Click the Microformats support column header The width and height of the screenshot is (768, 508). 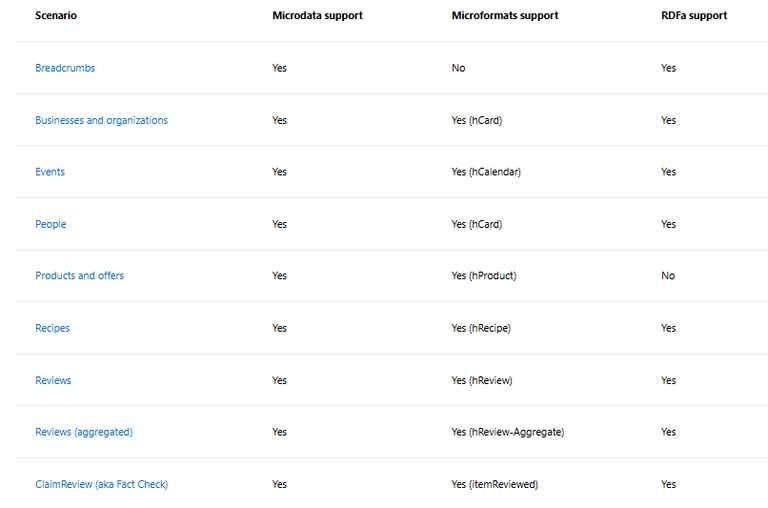pos(505,16)
